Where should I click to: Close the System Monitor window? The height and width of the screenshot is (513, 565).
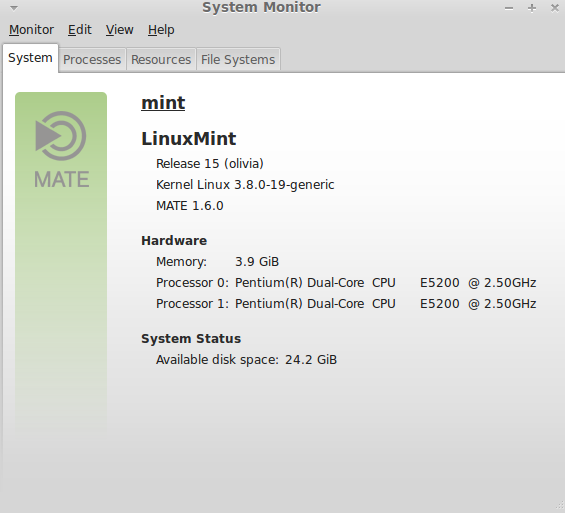tap(555, 8)
